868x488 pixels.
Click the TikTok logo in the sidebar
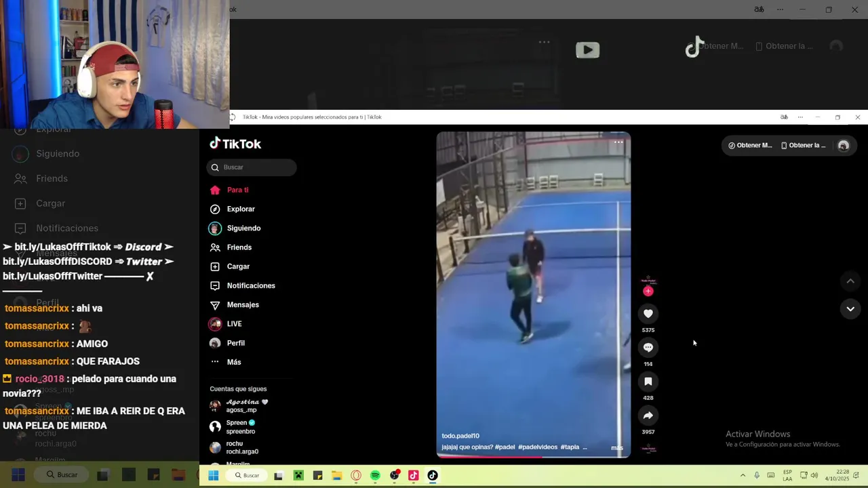pyautogui.click(x=235, y=144)
